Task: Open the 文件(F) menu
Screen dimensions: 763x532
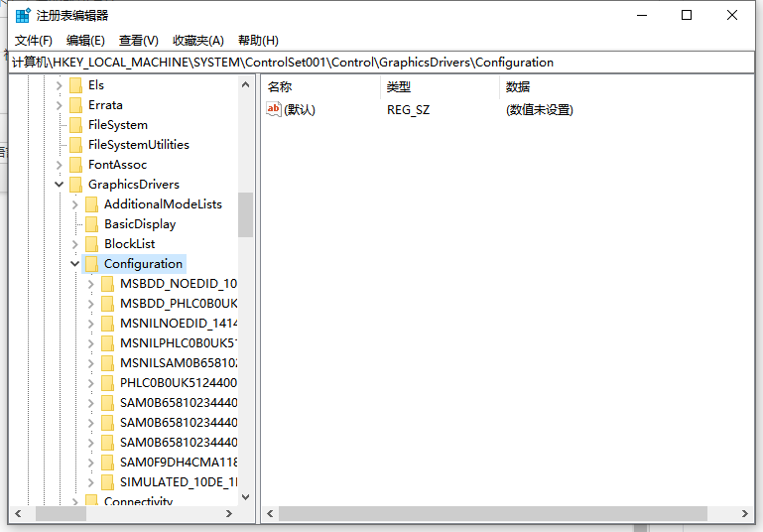Action: [34, 41]
